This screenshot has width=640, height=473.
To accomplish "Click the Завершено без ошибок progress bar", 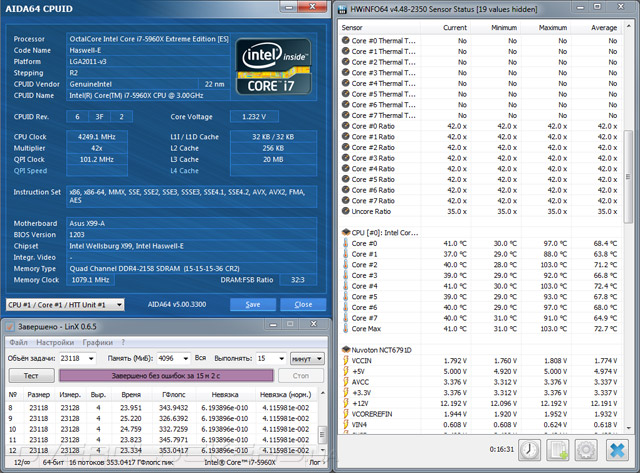I will point(166,375).
